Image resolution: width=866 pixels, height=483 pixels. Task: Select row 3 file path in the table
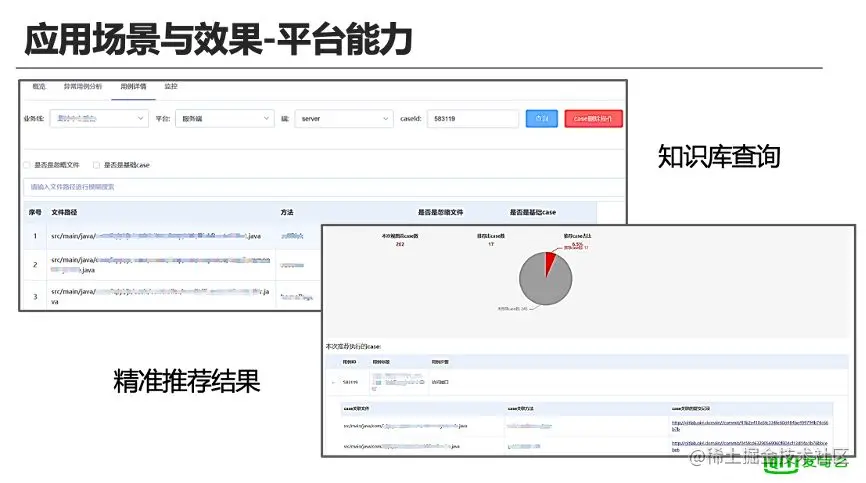160,296
